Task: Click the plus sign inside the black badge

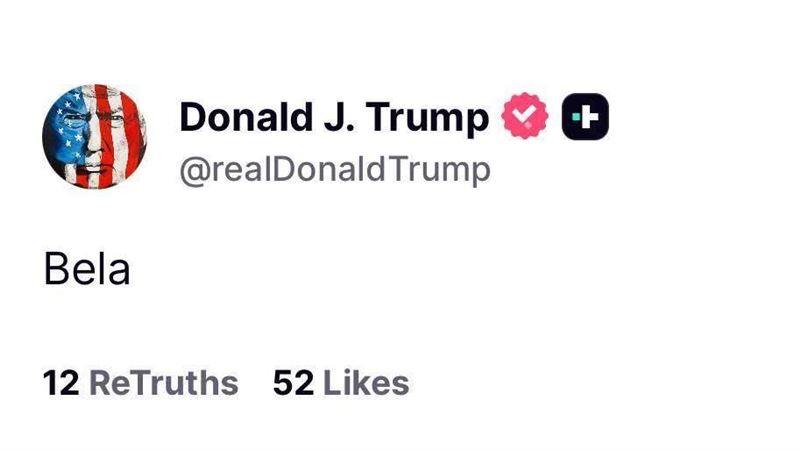Action: [x=586, y=119]
